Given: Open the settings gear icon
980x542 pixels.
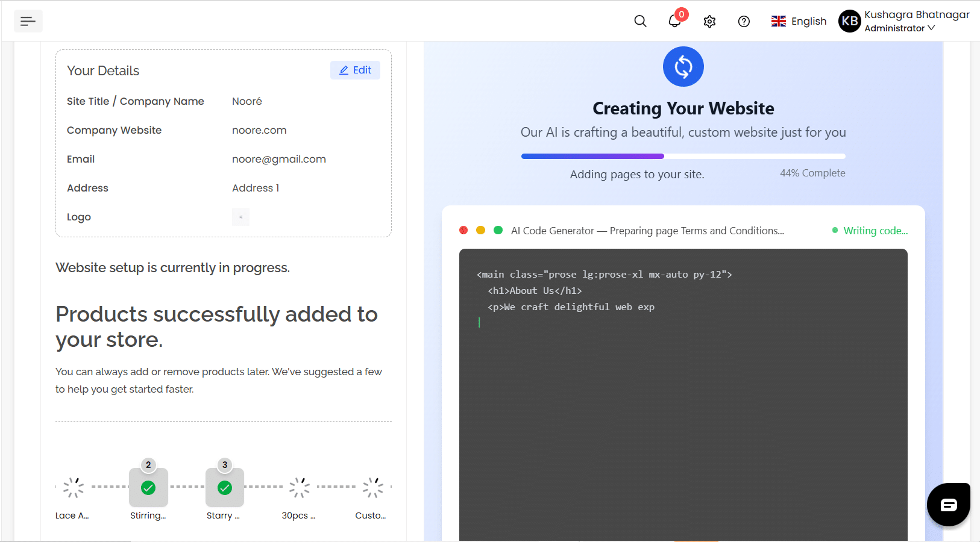Looking at the screenshot, I should 709,21.
